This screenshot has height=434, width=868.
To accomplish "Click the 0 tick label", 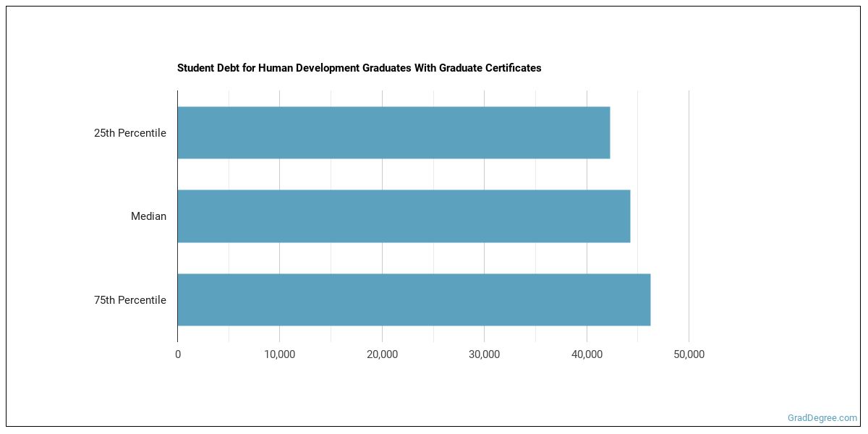I will pos(178,354).
